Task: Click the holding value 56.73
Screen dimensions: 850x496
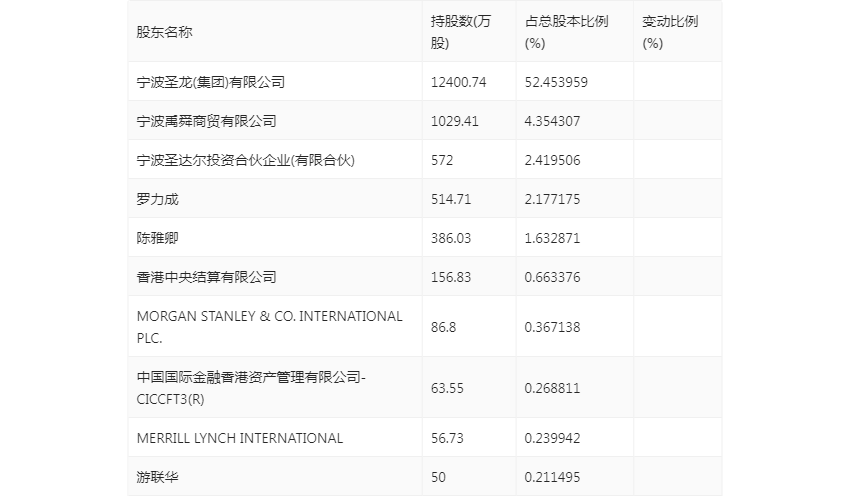Action: pos(447,438)
